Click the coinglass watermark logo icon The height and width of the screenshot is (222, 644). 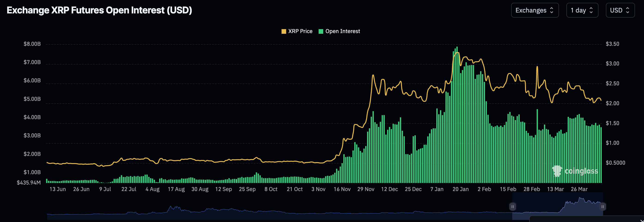tap(557, 171)
